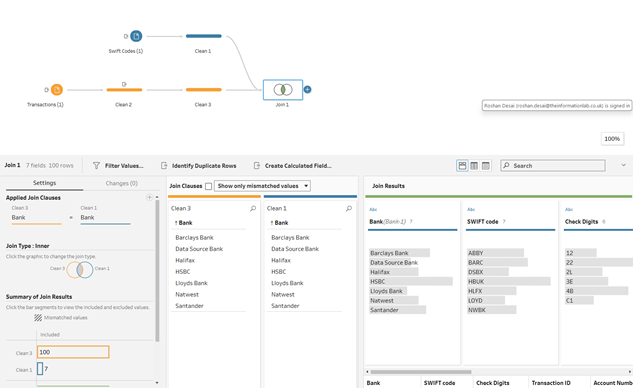The image size is (633, 388).
Task: Click the Join 1 step name label
Action: tap(282, 105)
